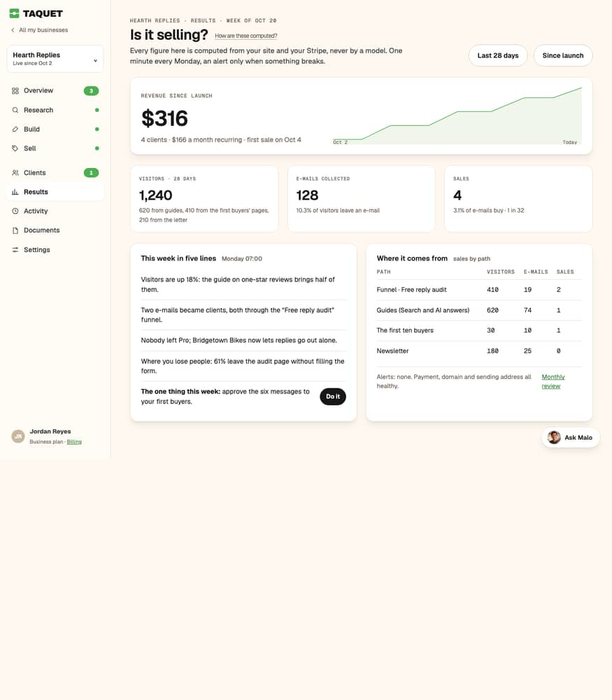Click the Nobody left Pro line
The height and width of the screenshot is (700, 612).
point(239,340)
